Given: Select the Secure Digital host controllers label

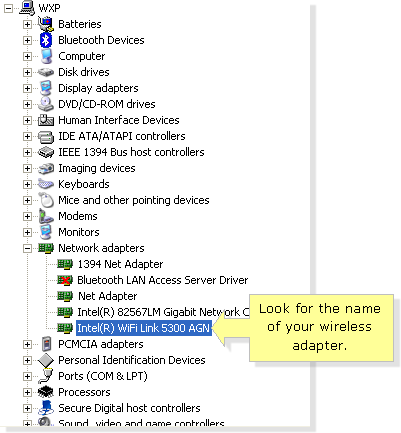Looking at the screenshot, I should 129,408.
